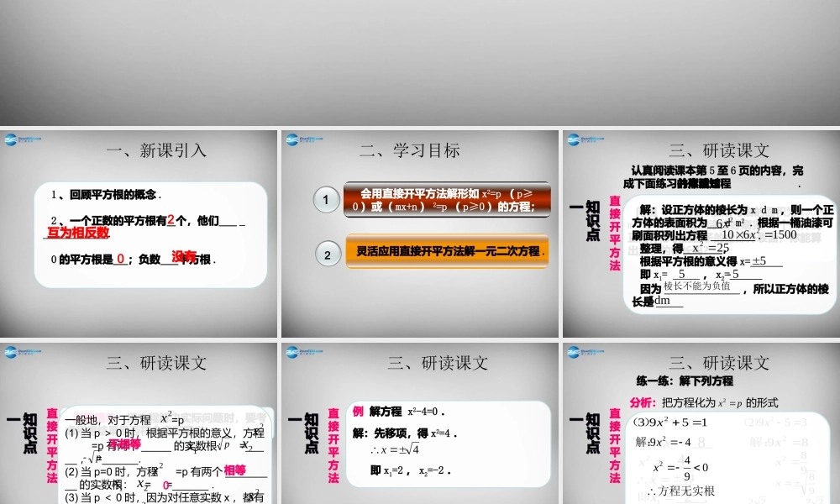Open the slide starting 一般地，对于方程
This screenshot has height=504, width=840.
(x=139, y=423)
